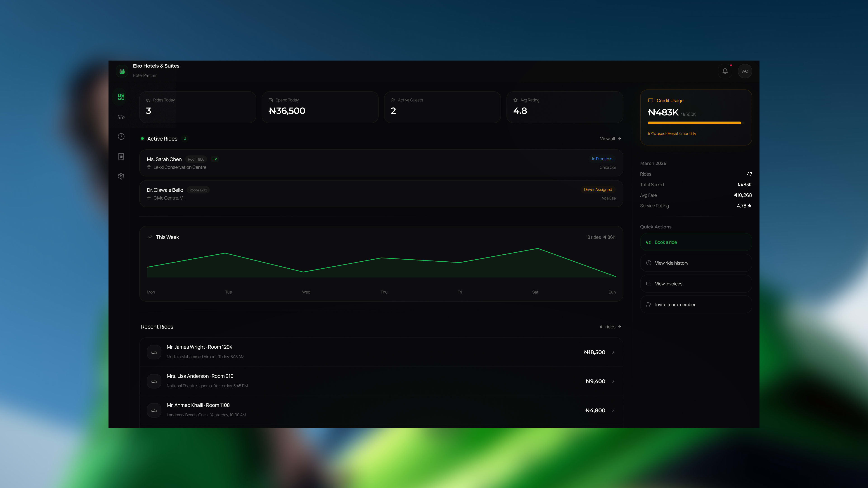Click driver name Ada Eze

[609, 198]
